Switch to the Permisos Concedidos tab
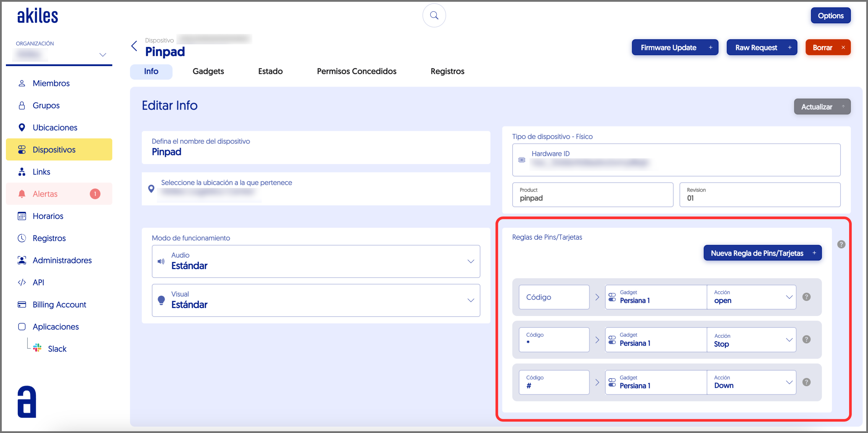Screen dimensions: 868x433 [356, 71]
